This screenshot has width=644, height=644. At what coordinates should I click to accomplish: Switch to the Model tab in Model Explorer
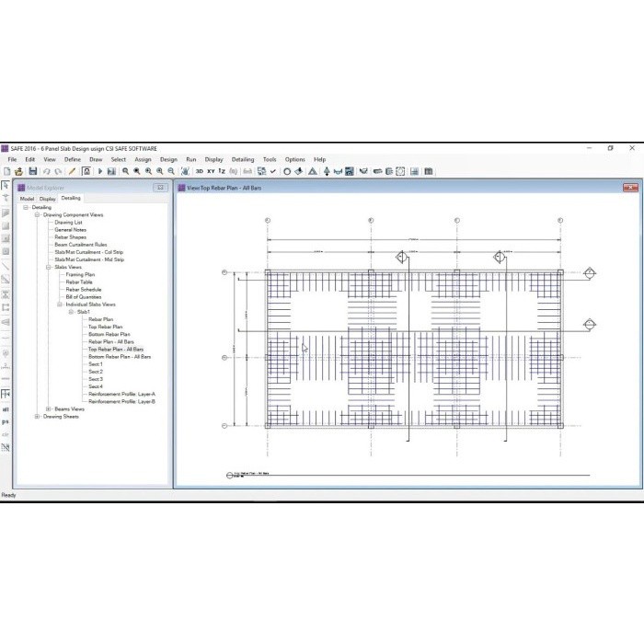click(x=27, y=199)
